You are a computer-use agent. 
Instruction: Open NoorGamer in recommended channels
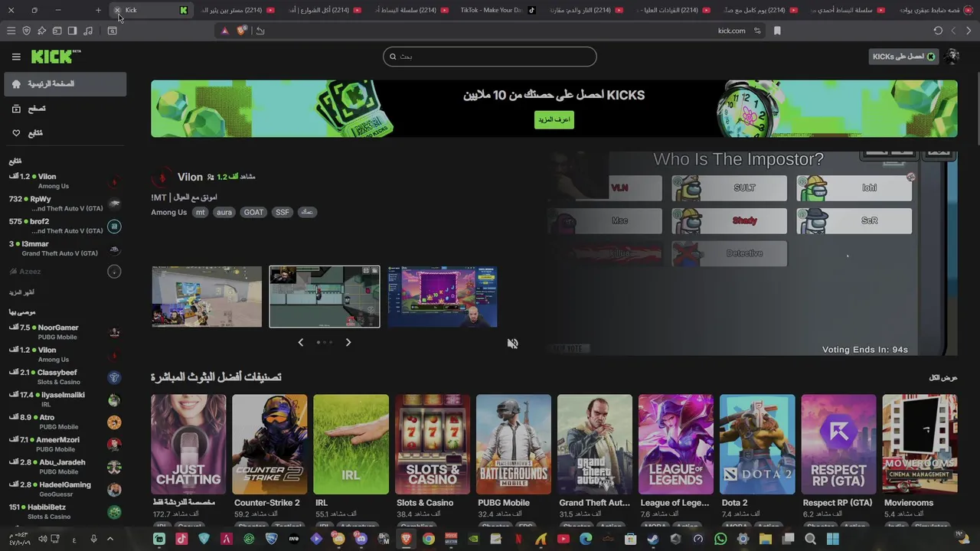coord(65,332)
